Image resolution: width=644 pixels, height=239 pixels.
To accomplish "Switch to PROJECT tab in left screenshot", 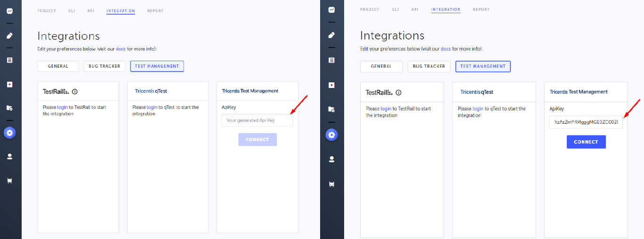I will [x=47, y=11].
